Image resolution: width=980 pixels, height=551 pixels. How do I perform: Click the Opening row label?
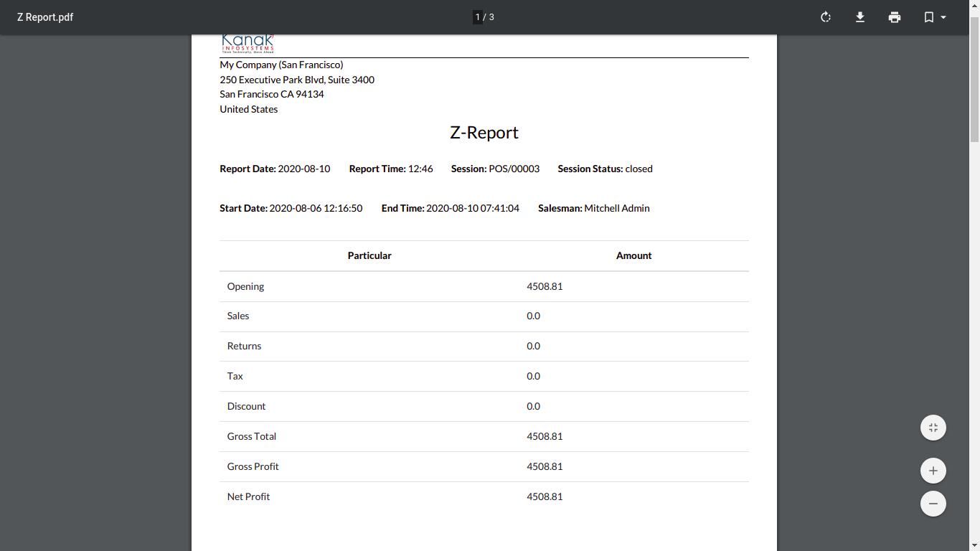pos(245,286)
